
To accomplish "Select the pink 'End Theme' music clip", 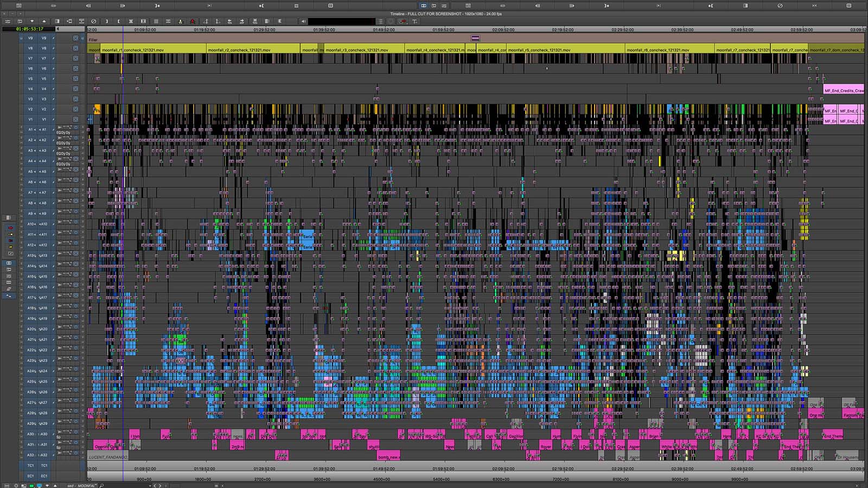I will coord(833,435).
